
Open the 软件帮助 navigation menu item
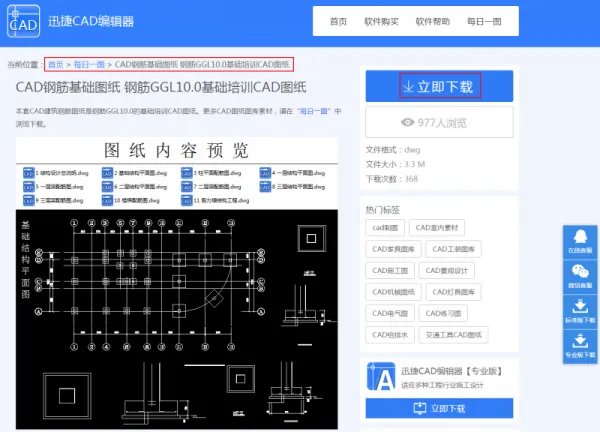click(x=433, y=21)
